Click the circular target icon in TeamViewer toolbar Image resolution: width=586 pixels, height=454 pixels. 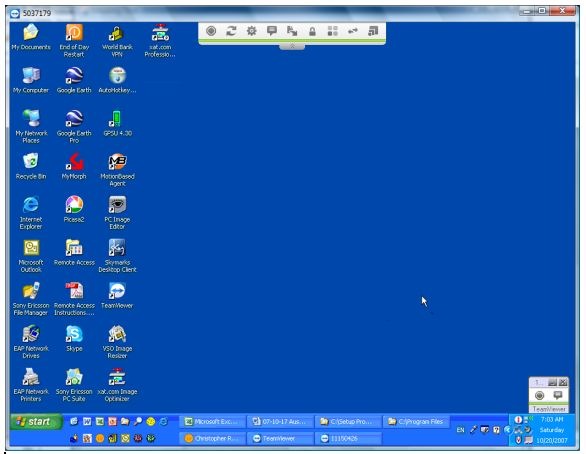(x=211, y=31)
